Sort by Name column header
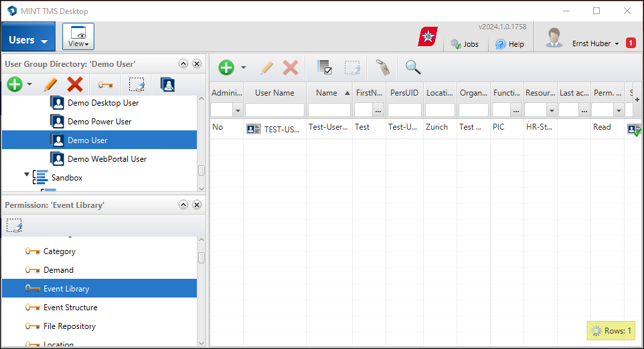Viewport: 644px width, 349px height. [x=329, y=93]
